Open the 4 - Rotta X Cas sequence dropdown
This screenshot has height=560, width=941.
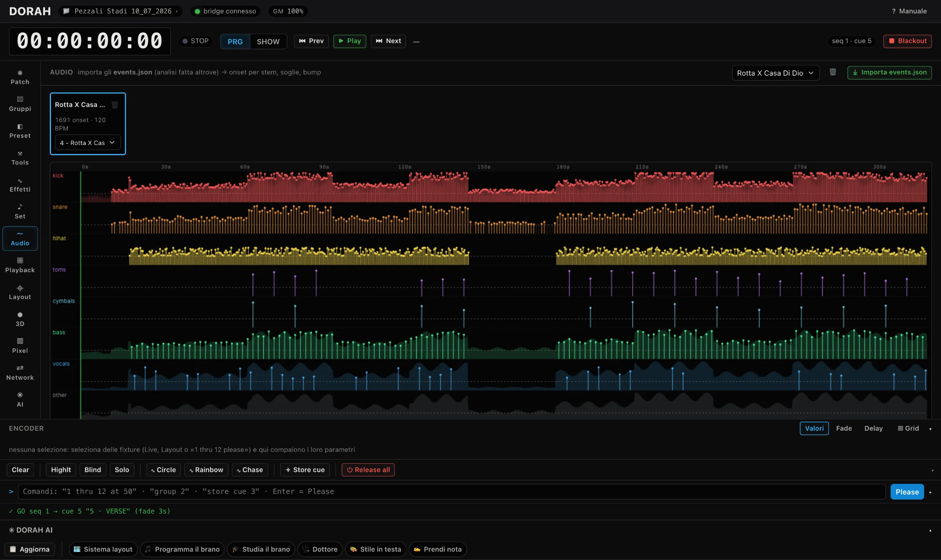pos(88,143)
